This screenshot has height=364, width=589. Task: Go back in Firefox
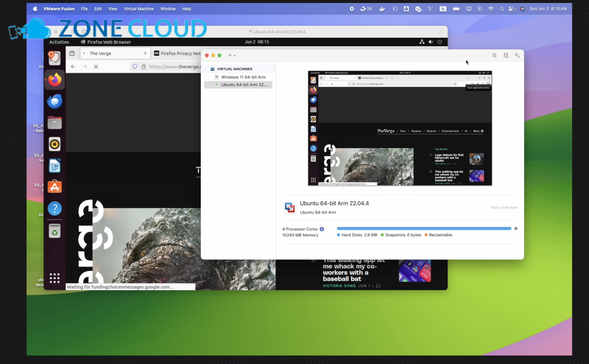[x=73, y=67]
